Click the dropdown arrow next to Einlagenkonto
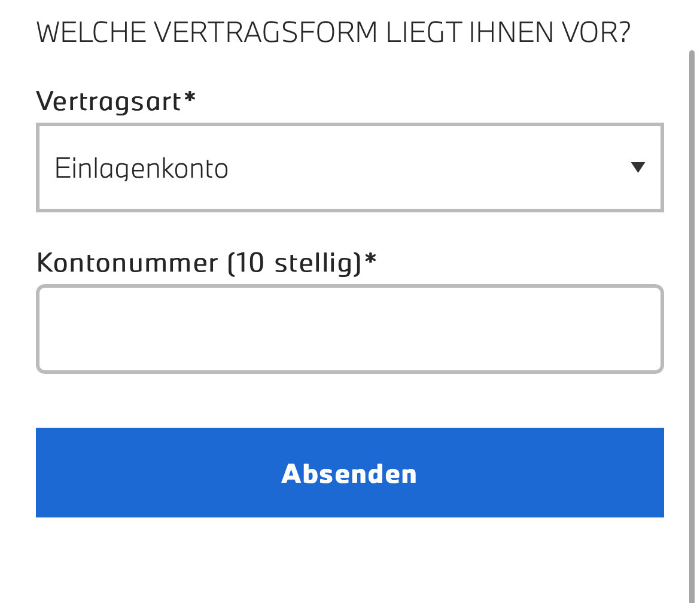This screenshot has height=603, width=700. click(638, 167)
